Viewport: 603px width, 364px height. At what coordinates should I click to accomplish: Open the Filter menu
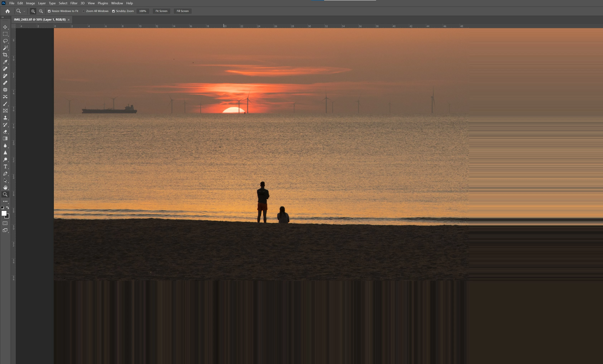click(74, 3)
